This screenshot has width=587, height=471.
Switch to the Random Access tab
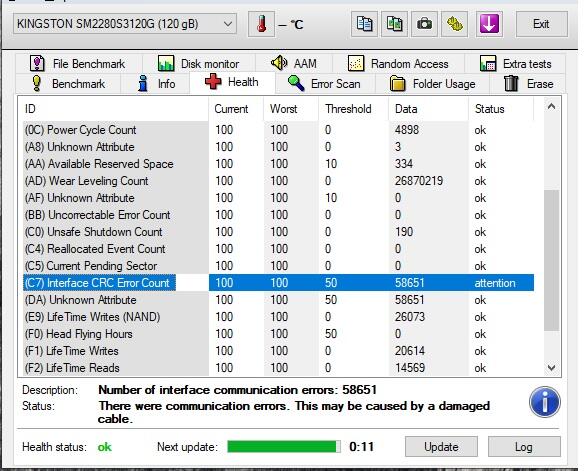[x=399, y=64]
